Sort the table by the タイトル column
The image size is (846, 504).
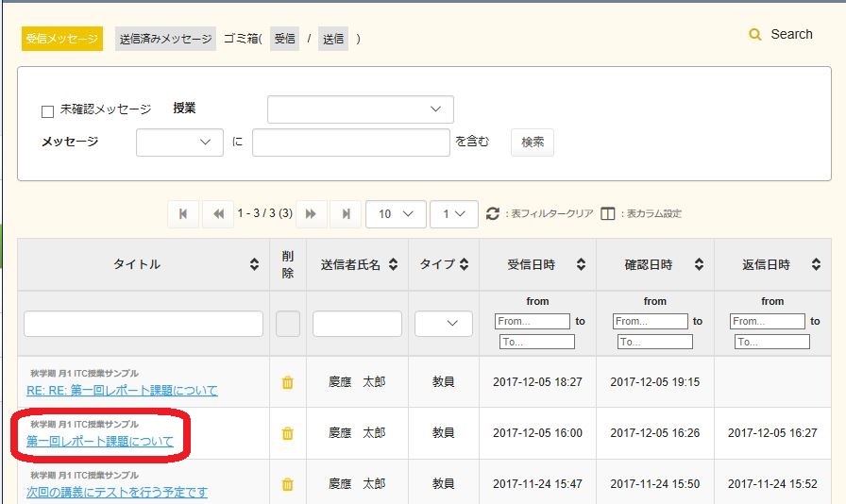254,265
